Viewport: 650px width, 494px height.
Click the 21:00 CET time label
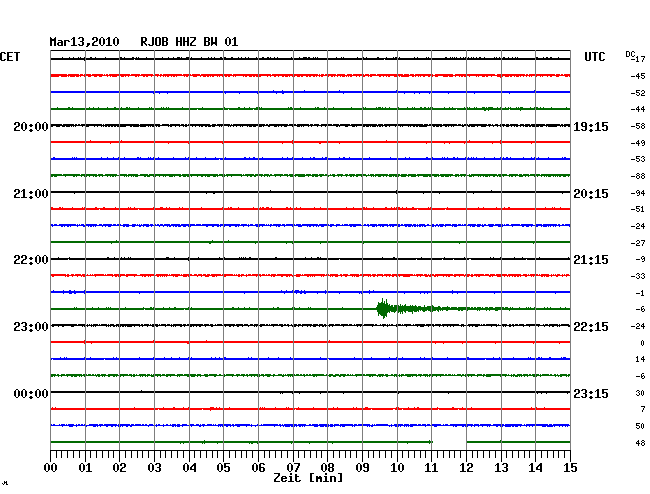31,194
